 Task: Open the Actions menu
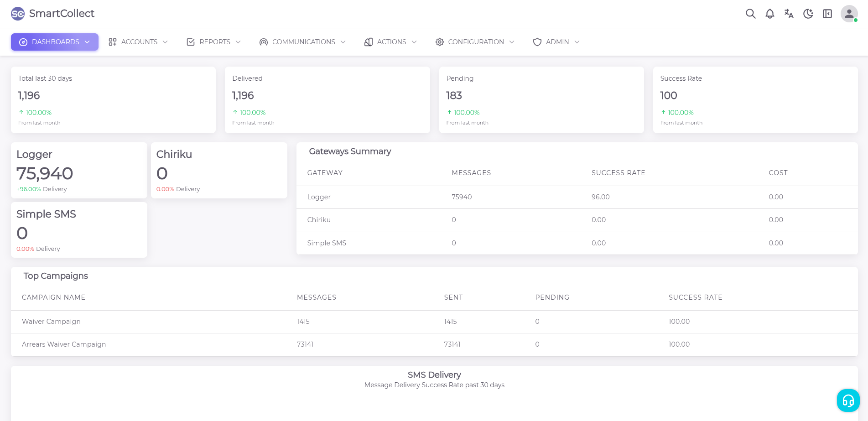pos(391,42)
